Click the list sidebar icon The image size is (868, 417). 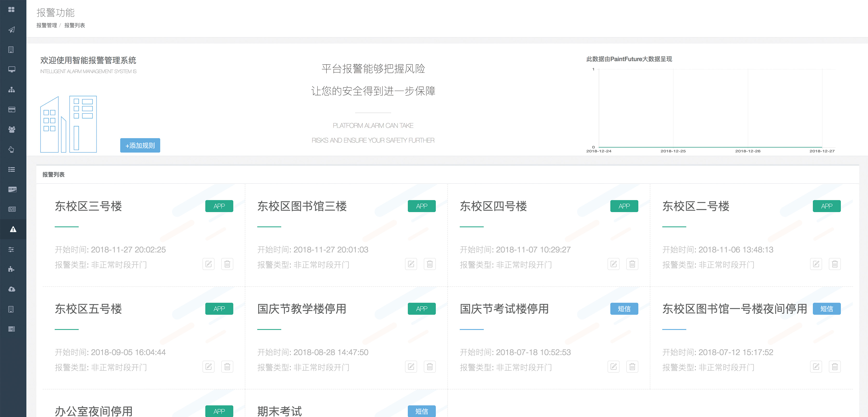click(x=12, y=169)
